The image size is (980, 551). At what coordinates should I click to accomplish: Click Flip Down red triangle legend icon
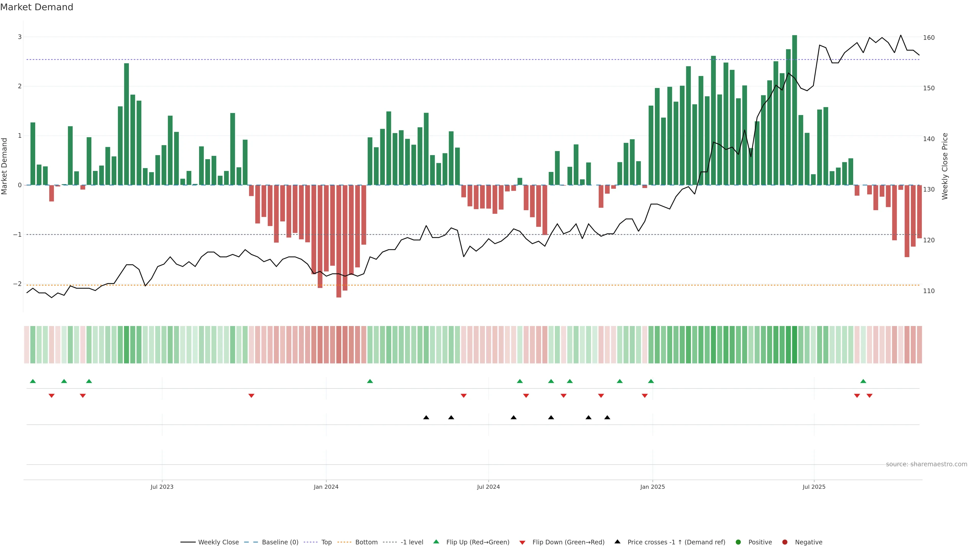tap(522, 543)
